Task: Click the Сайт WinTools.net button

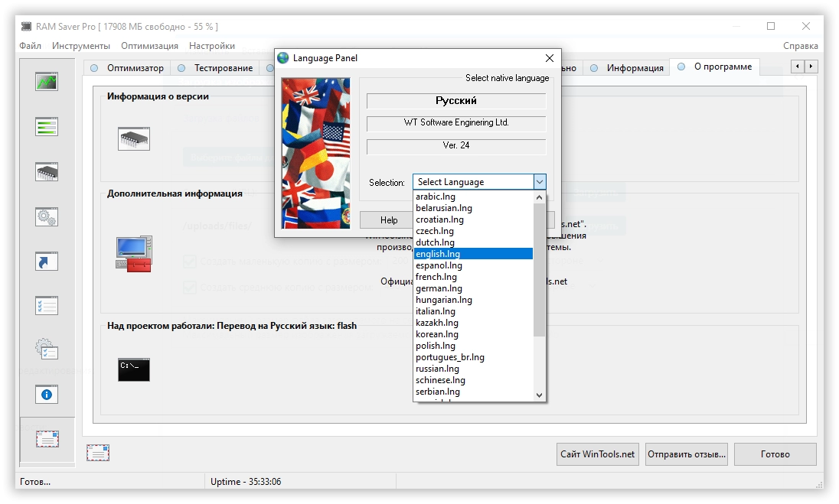Action: (598, 454)
